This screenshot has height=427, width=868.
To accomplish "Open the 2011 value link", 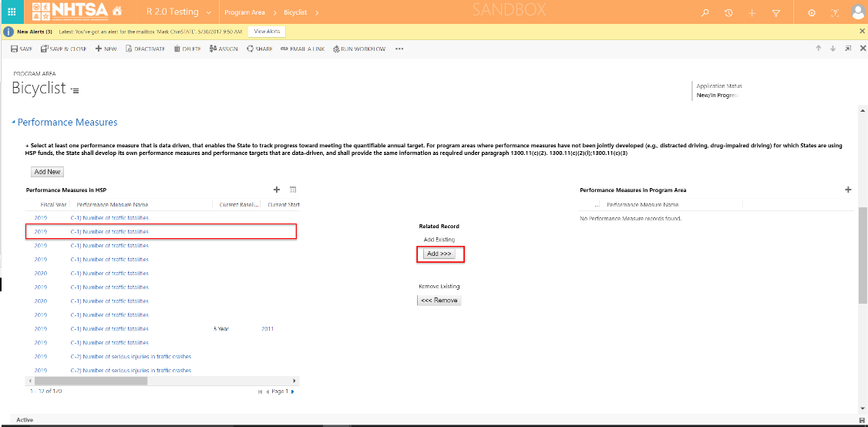I will click(x=267, y=329).
